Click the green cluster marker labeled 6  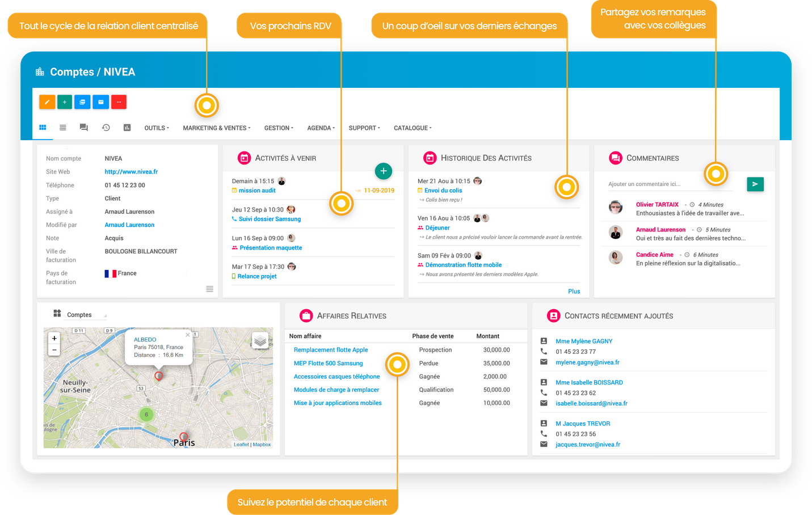[x=146, y=415]
